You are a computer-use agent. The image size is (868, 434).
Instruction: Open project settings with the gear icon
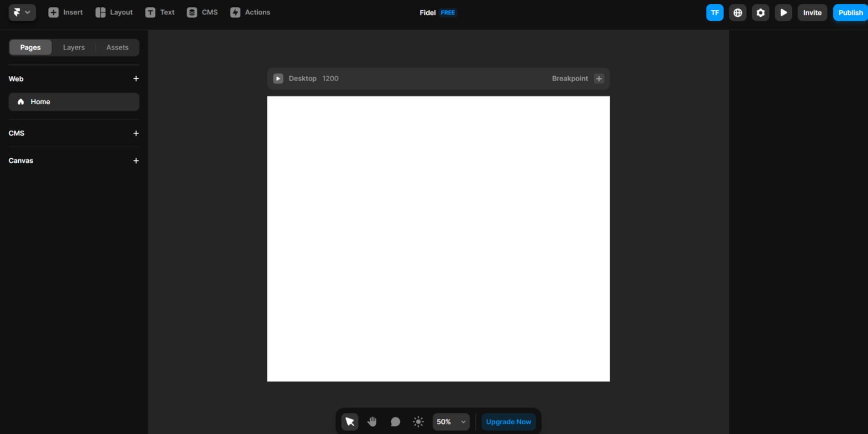(760, 12)
